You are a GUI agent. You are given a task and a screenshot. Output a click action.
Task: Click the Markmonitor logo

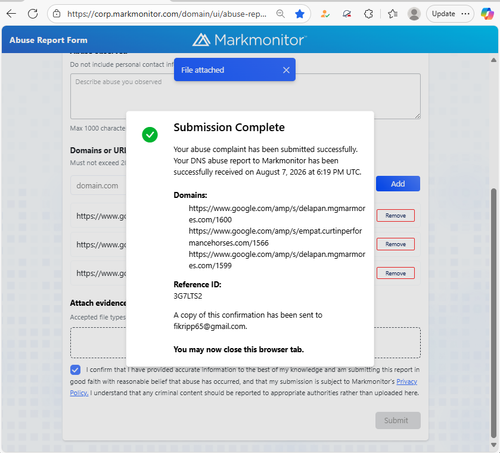click(250, 40)
